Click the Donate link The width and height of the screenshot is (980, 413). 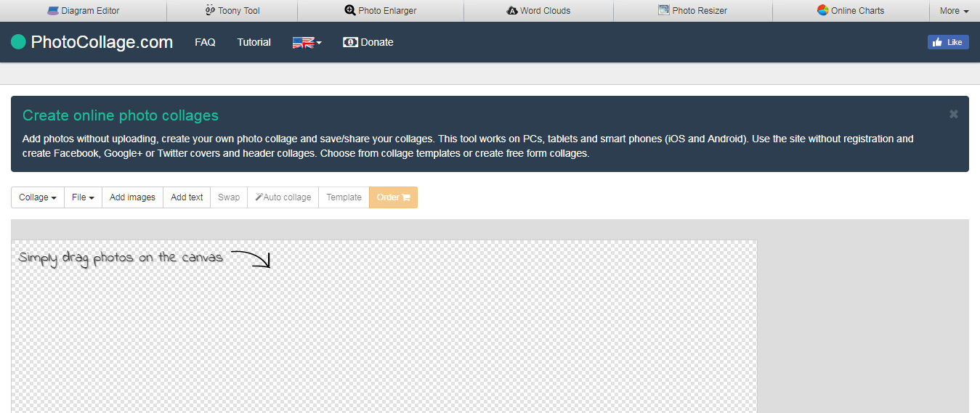(368, 42)
